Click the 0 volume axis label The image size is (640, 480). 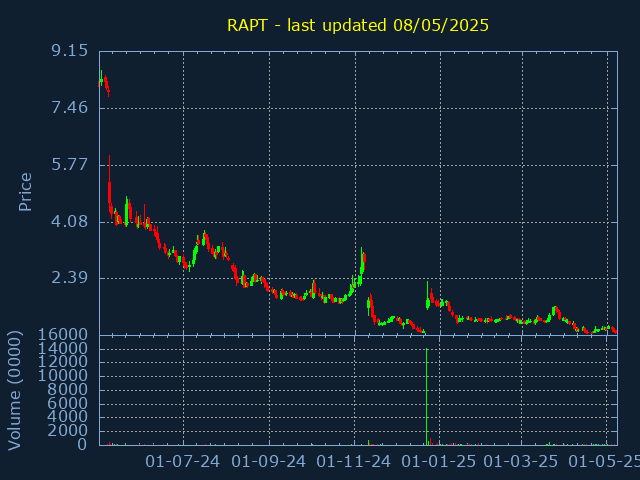pyautogui.click(x=82, y=444)
